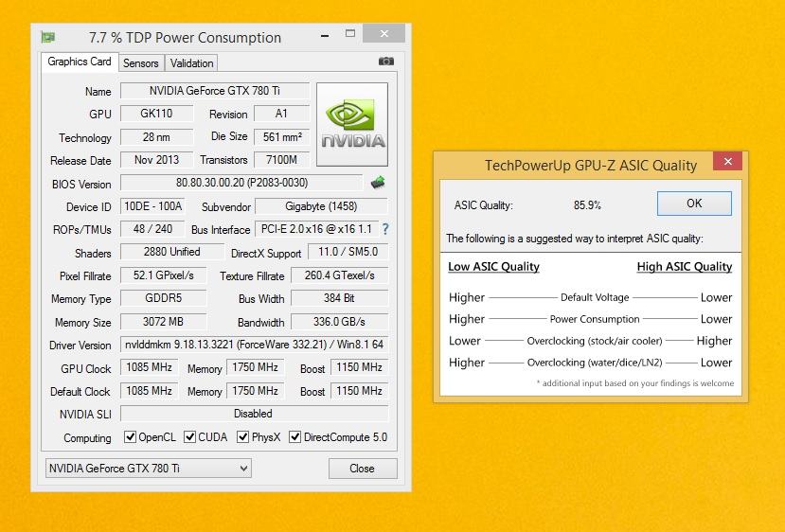Open Bus Interface help question mark
Image resolution: width=785 pixels, height=532 pixels.
coord(385,229)
